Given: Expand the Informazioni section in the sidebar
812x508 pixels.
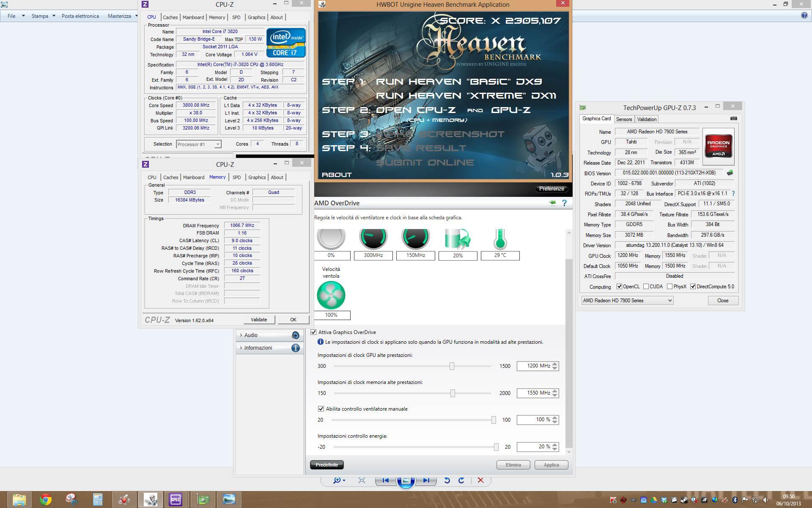Looking at the screenshot, I should (x=270, y=348).
